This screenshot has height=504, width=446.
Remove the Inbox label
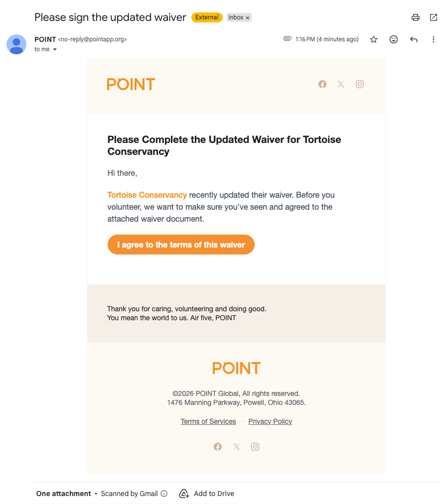tap(248, 18)
